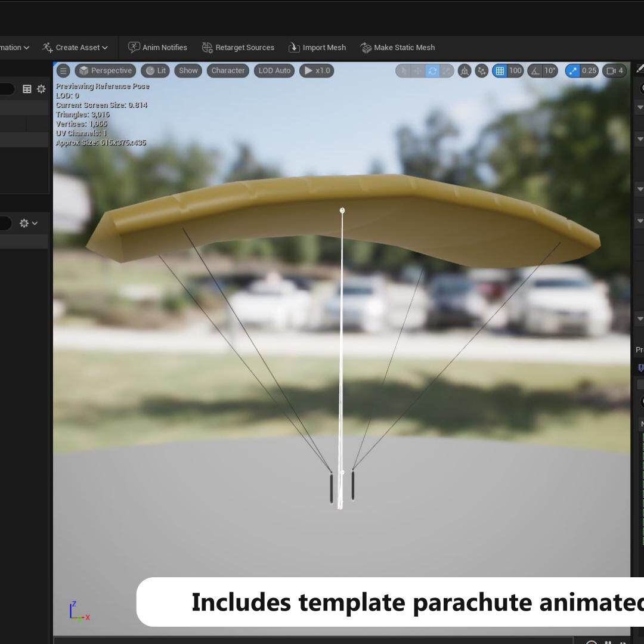Select the translate transform tool
The image size is (644, 644).
coord(417,71)
